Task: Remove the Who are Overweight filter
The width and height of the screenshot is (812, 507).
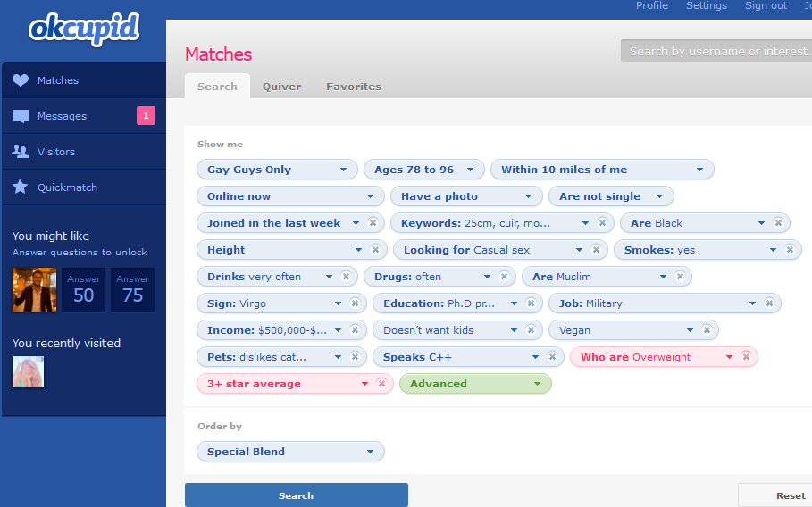Action: tap(746, 357)
